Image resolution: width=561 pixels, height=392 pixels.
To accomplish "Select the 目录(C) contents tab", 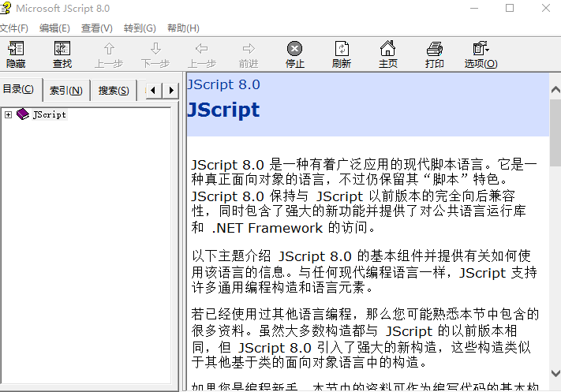I will (x=19, y=89).
